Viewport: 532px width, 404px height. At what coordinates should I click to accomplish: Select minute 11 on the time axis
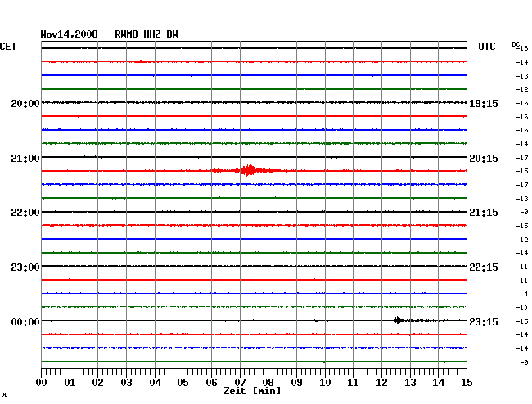pos(353,382)
